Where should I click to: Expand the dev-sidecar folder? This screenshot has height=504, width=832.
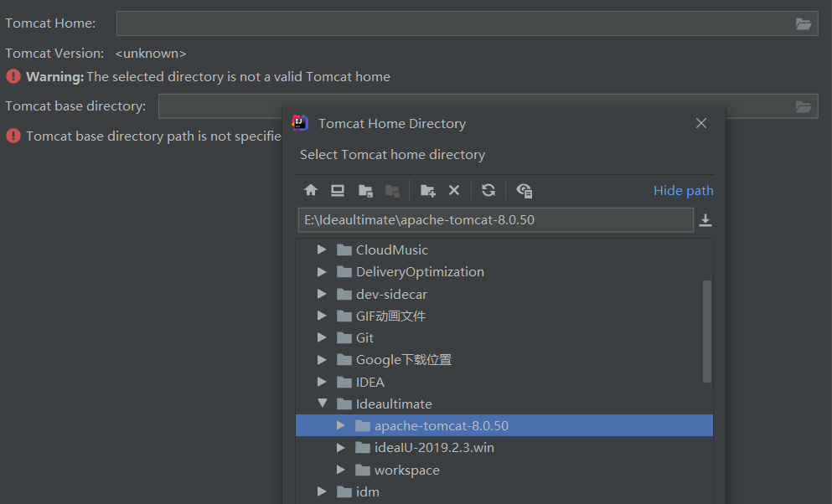point(322,294)
